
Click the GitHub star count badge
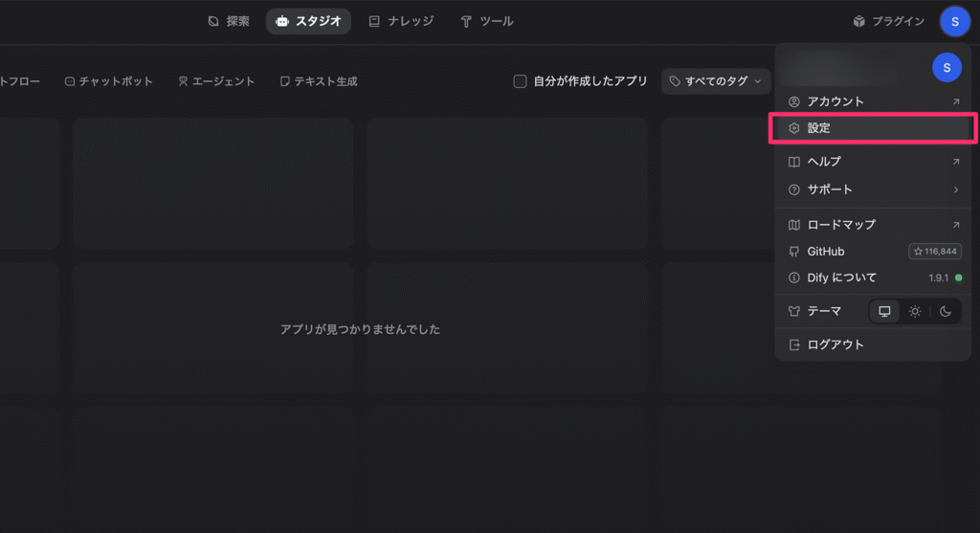click(x=934, y=252)
